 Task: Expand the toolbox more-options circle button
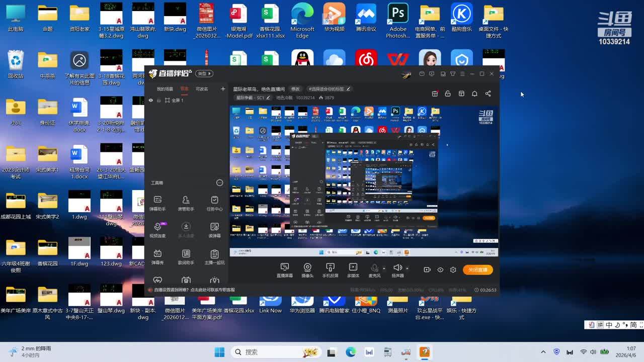219,183
